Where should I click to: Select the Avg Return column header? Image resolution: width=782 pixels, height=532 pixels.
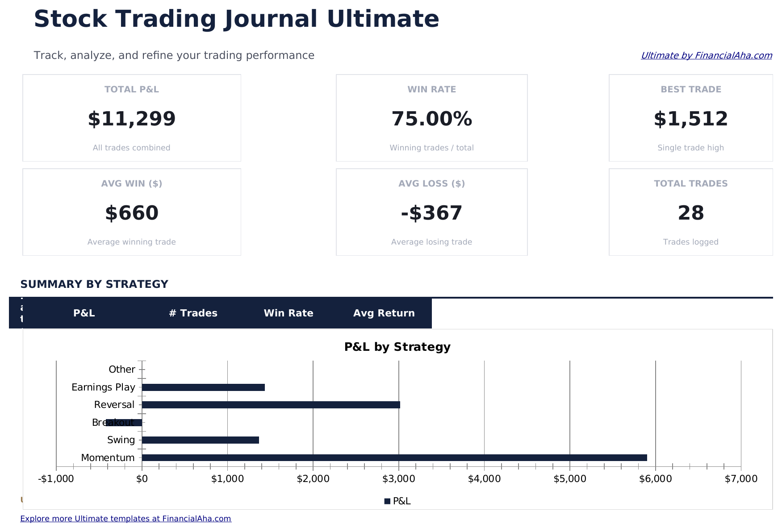(x=384, y=313)
